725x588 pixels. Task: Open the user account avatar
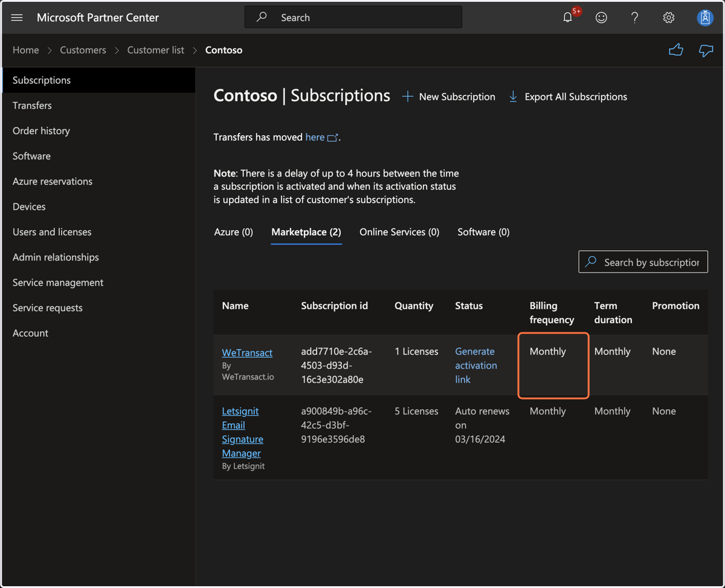click(x=704, y=18)
